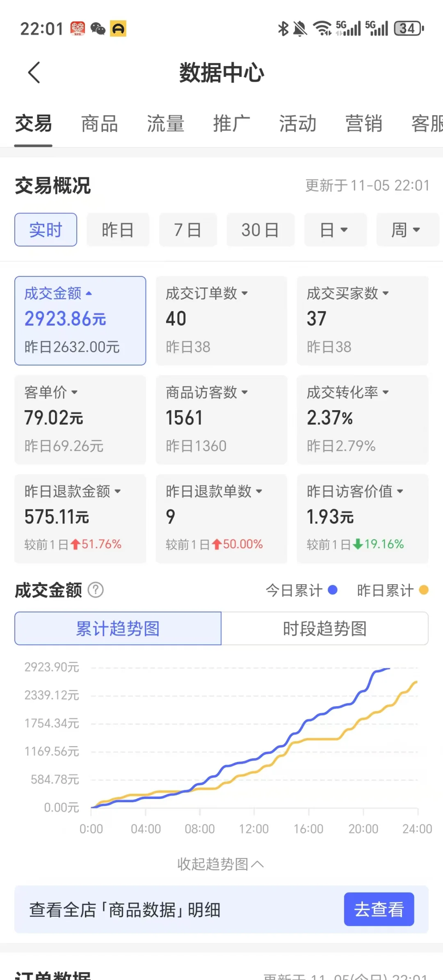Tap Wi-Fi icon in status bar

click(323, 28)
